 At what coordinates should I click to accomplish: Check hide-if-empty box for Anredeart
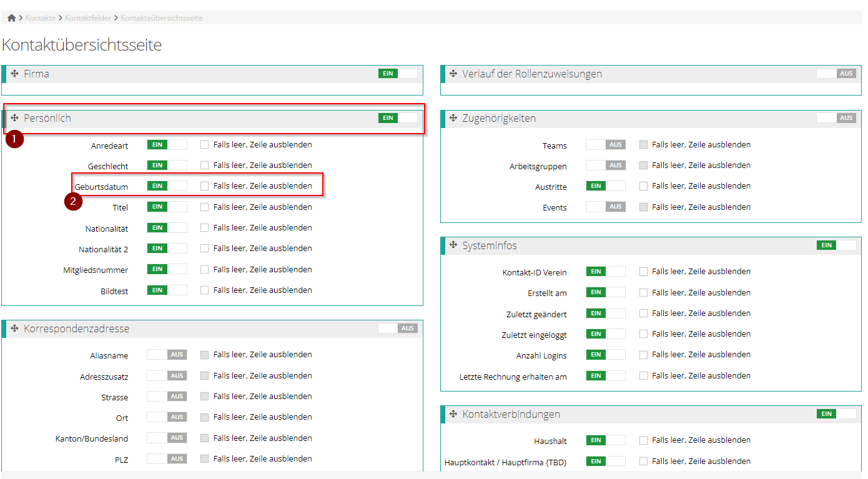coord(205,145)
